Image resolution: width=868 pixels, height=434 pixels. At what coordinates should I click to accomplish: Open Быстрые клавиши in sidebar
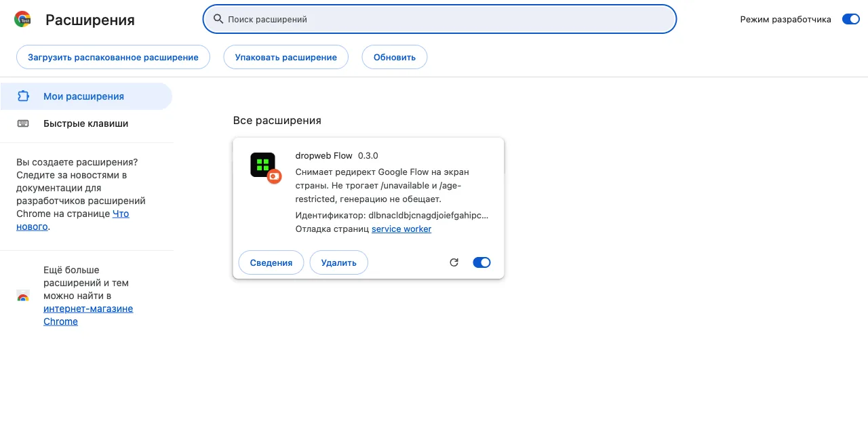[x=86, y=123]
